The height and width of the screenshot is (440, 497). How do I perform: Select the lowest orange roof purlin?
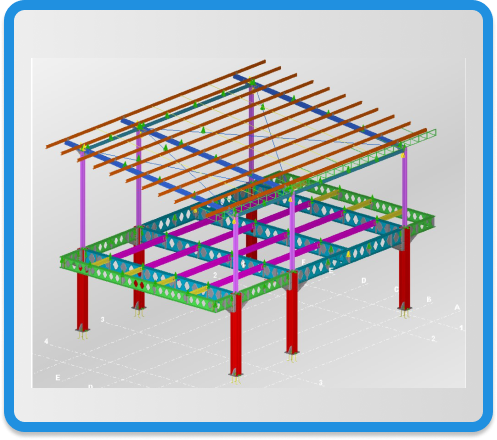[x=317, y=173]
